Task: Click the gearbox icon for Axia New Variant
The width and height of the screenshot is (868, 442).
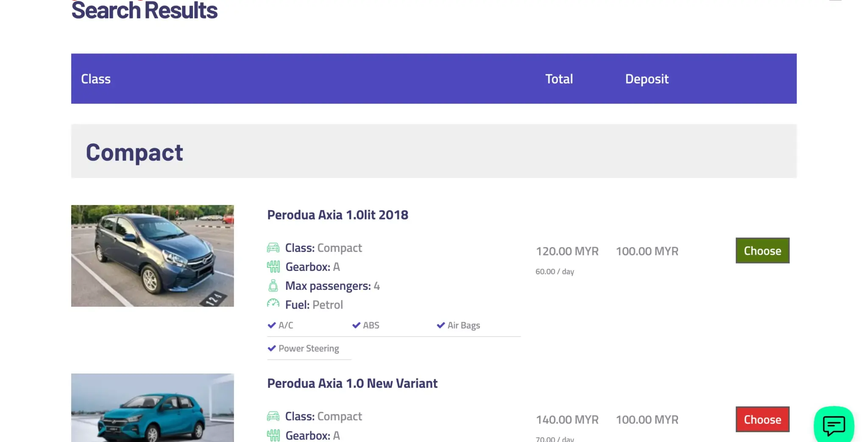Action: (x=273, y=435)
